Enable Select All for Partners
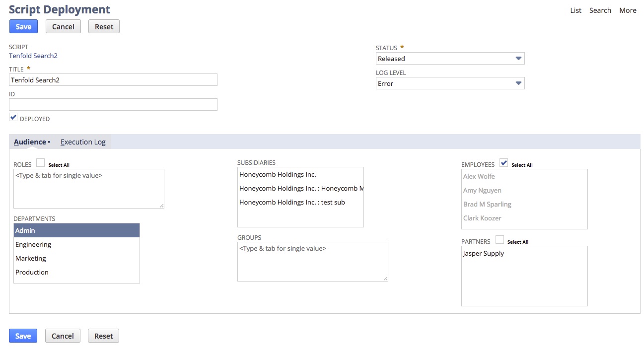 (500, 240)
